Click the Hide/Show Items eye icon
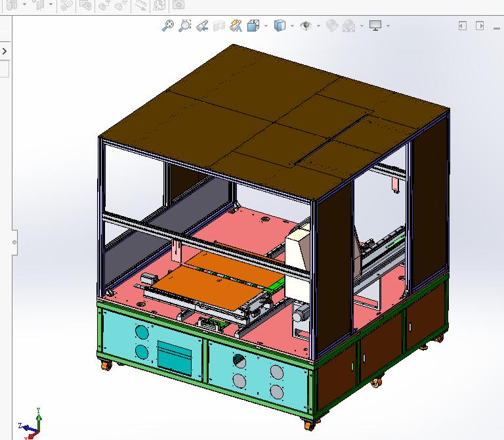 click(306, 26)
